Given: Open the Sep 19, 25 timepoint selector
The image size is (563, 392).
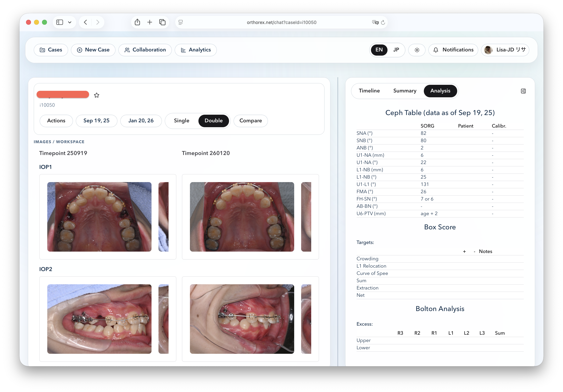Looking at the screenshot, I should click(x=96, y=121).
